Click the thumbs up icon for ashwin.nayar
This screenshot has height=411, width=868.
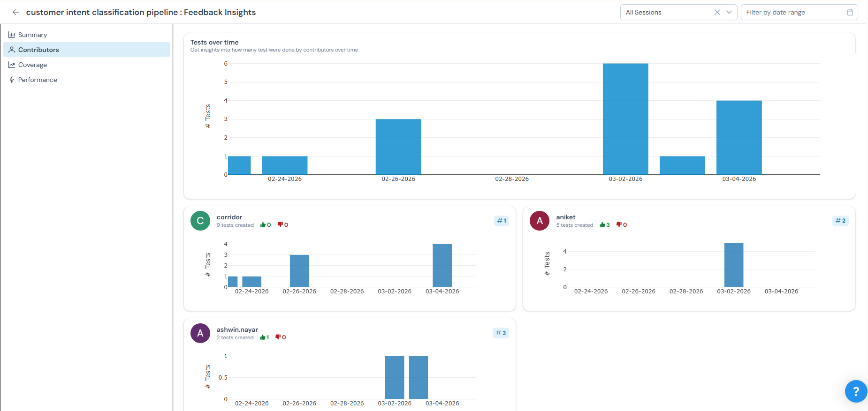263,337
